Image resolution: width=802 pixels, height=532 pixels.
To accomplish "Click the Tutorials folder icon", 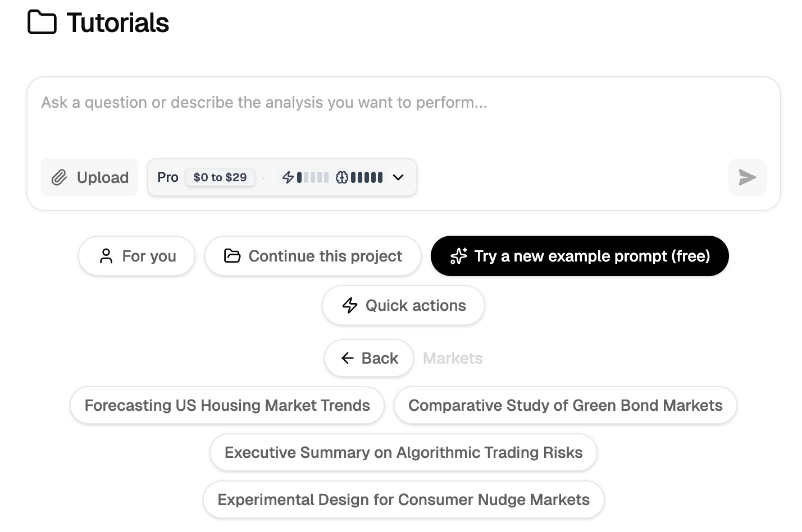I will coord(42,22).
